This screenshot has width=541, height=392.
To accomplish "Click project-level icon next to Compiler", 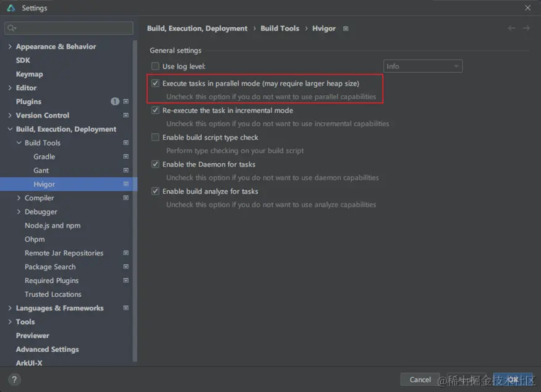I will pyautogui.click(x=126, y=198).
